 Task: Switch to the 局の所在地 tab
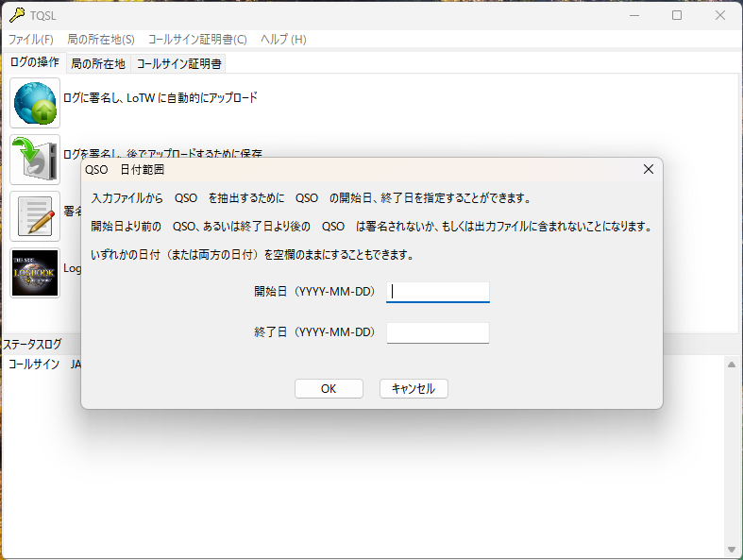tap(98, 64)
